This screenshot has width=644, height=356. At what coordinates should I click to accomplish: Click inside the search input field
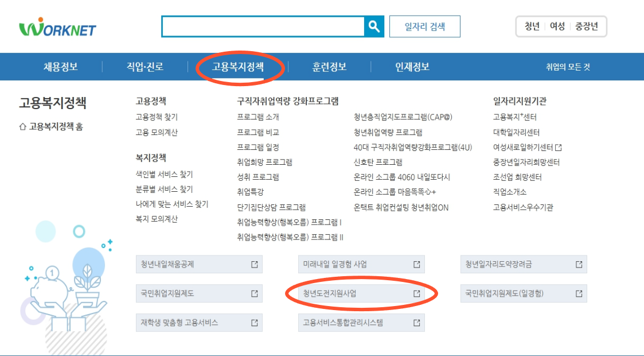(264, 26)
